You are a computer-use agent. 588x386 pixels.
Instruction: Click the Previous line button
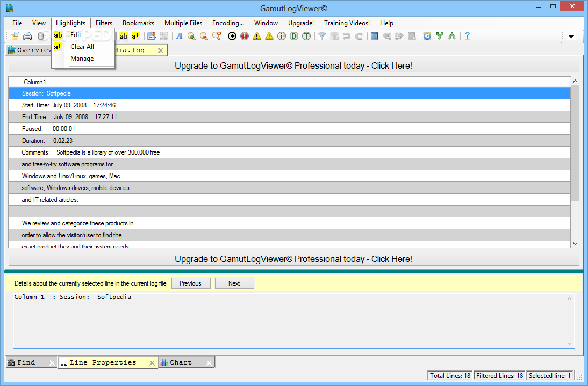(x=191, y=283)
